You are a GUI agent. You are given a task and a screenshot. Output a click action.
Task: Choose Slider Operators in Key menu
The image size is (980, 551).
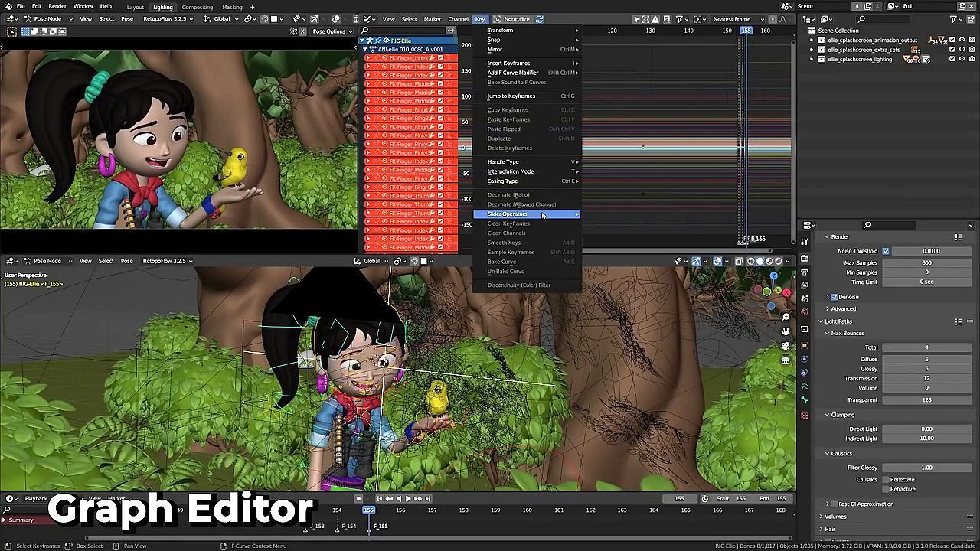527,214
